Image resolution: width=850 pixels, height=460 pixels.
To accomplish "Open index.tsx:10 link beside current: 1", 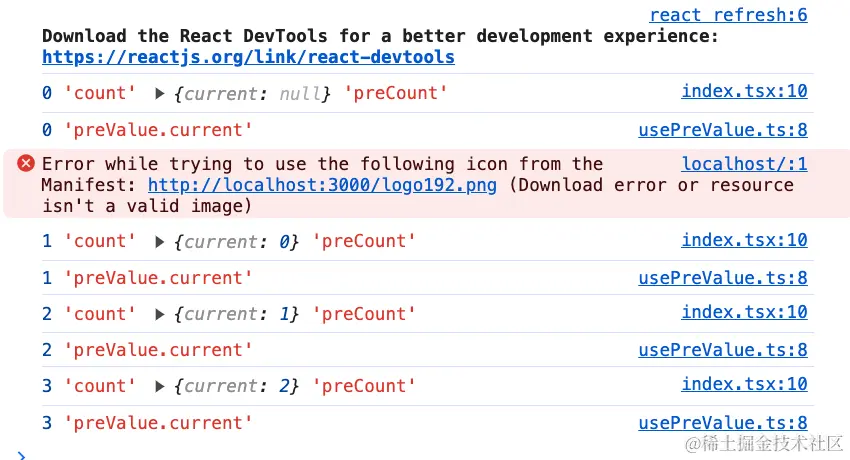I will (744, 313).
